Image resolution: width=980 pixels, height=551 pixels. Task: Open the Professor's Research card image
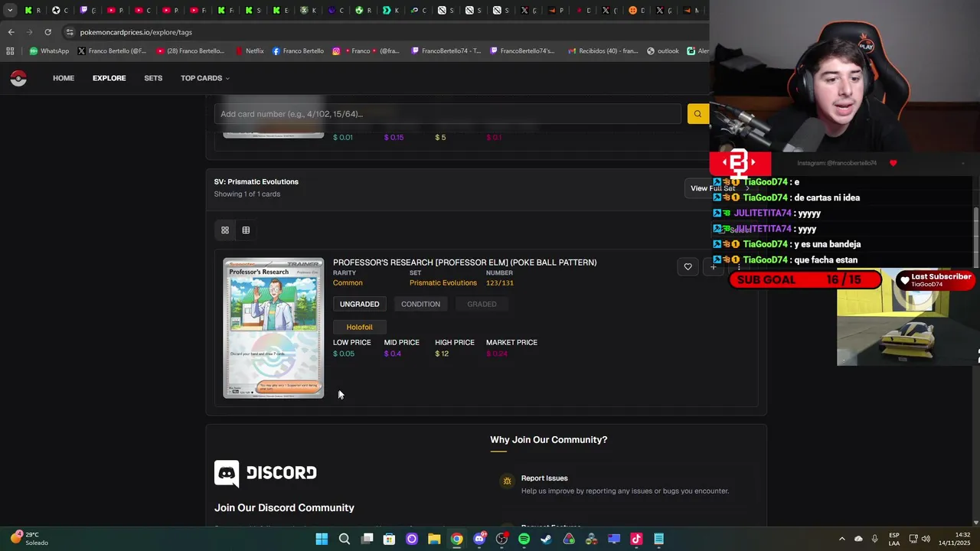(273, 328)
